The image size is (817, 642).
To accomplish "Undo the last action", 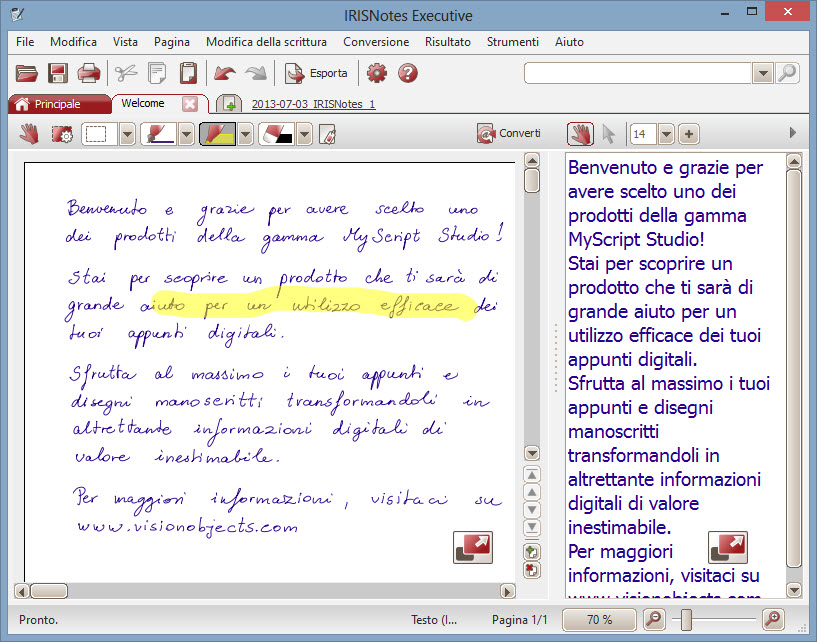I will pyautogui.click(x=225, y=73).
